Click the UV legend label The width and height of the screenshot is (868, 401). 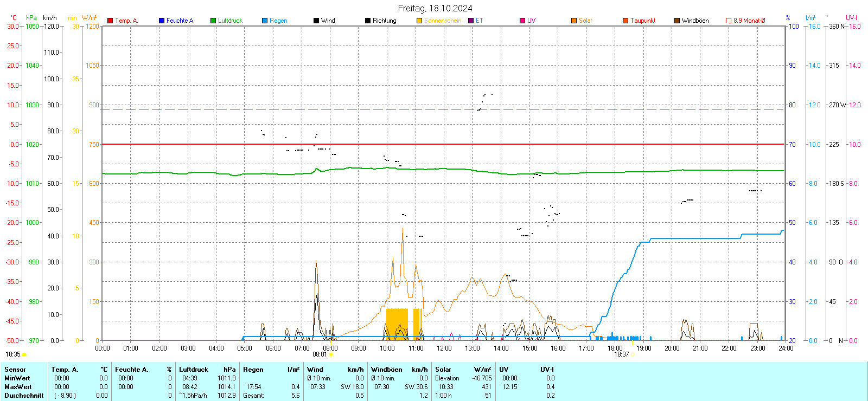[531, 21]
